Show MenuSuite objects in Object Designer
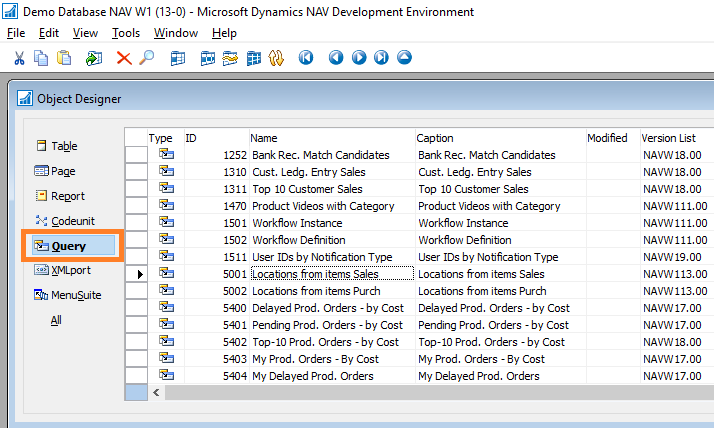Screen dimensions: 714x428 coord(68,296)
